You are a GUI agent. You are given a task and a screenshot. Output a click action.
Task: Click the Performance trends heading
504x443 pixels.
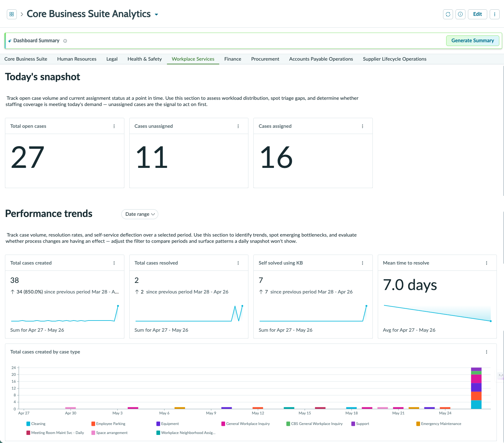point(49,214)
